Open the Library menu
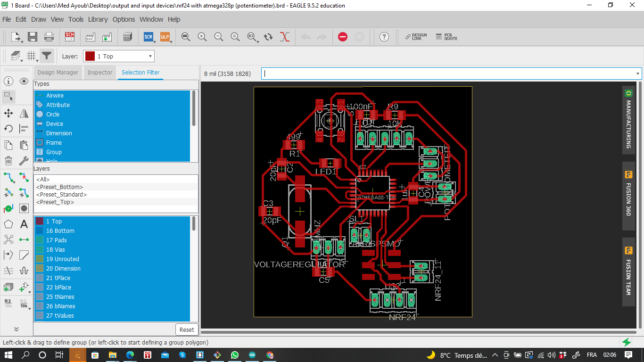The height and width of the screenshot is (362, 644). click(x=98, y=19)
